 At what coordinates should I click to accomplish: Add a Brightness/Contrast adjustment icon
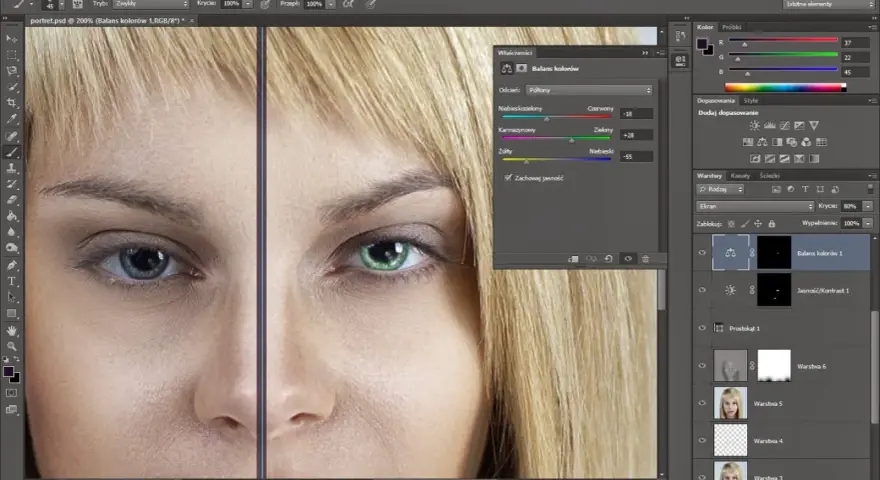[x=755, y=126]
